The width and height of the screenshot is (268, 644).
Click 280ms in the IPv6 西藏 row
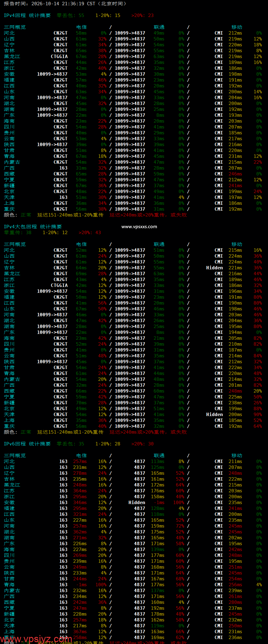235,602
